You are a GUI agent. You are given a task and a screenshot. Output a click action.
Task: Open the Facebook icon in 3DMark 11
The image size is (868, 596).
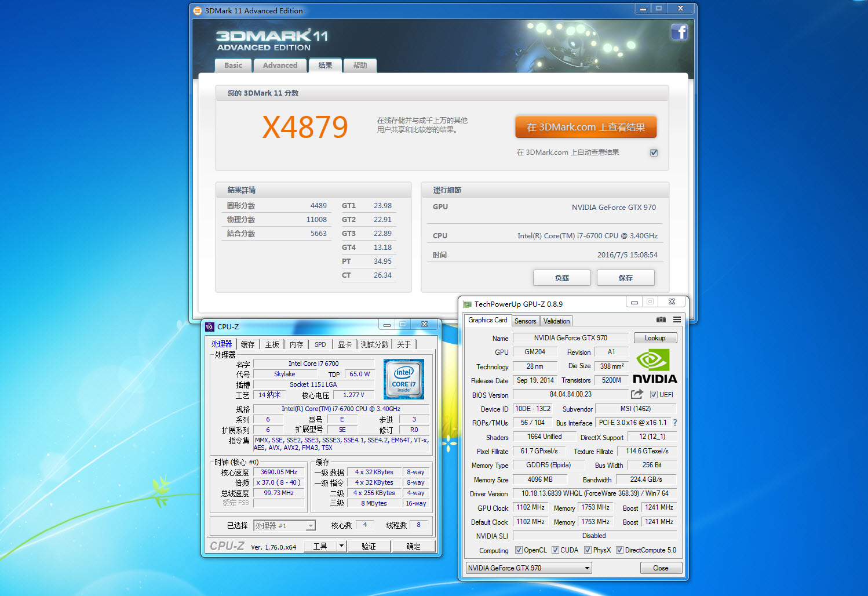679,32
